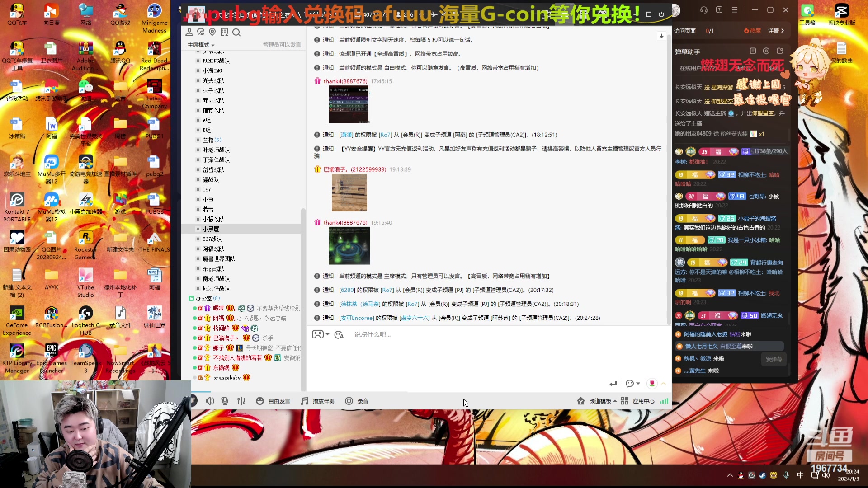The height and width of the screenshot is (488, 868).
Task: Expand the gift panel caret beside flower
Action: pos(664,384)
